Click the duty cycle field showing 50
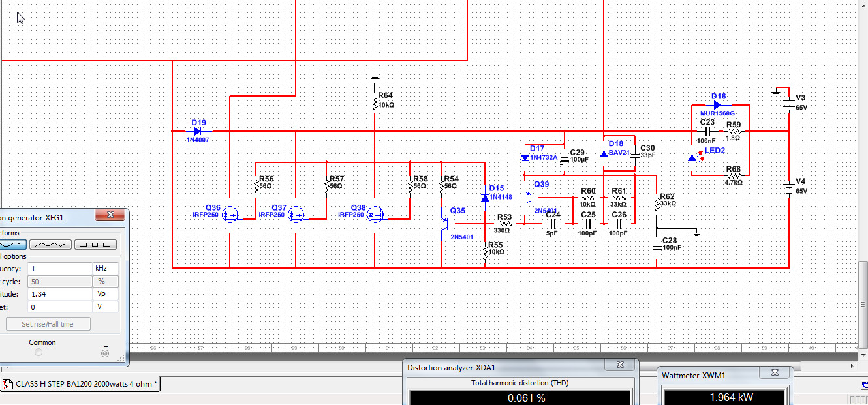This screenshot has height=405, width=868. [59, 281]
